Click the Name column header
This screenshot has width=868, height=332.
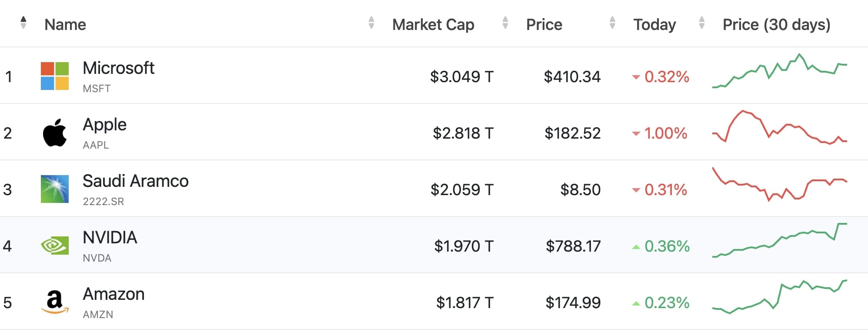point(65,25)
